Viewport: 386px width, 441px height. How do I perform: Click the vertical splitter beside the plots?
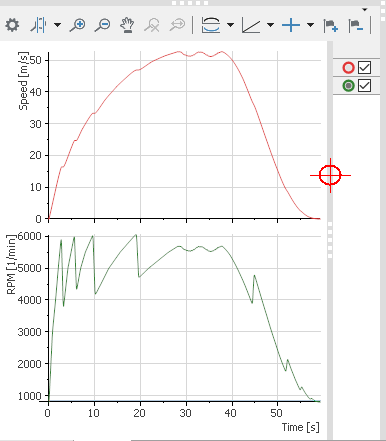330,240
